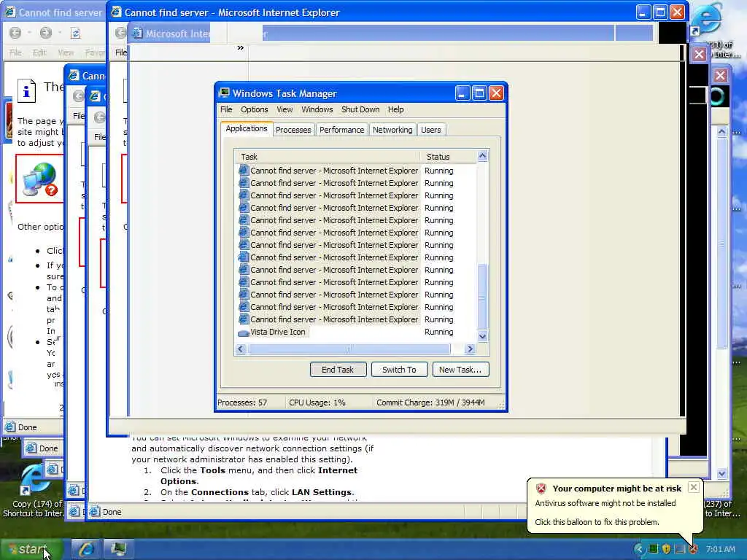Screen dimensions: 747x560
Task: Click the blue information page icon in leftmost IE page
Action: [x=26, y=90]
